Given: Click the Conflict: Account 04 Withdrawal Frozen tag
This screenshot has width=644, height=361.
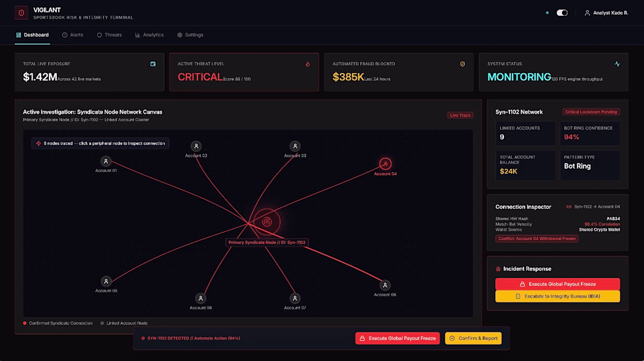Looking at the screenshot, I should pos(537,239).
